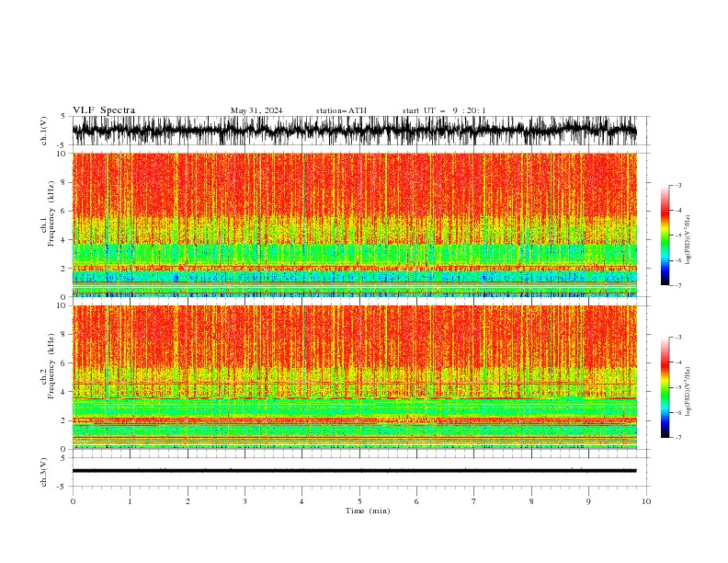Click the '-3' label on ch.1 color bar
The width and height of the screenshot is (728, 563).
tap(677, 185)
